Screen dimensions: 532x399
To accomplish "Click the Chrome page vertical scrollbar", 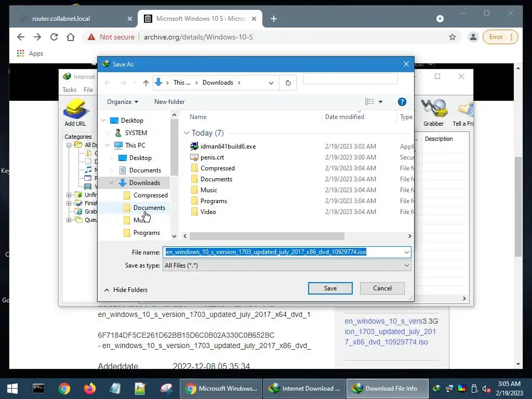I will pos(518,207).
